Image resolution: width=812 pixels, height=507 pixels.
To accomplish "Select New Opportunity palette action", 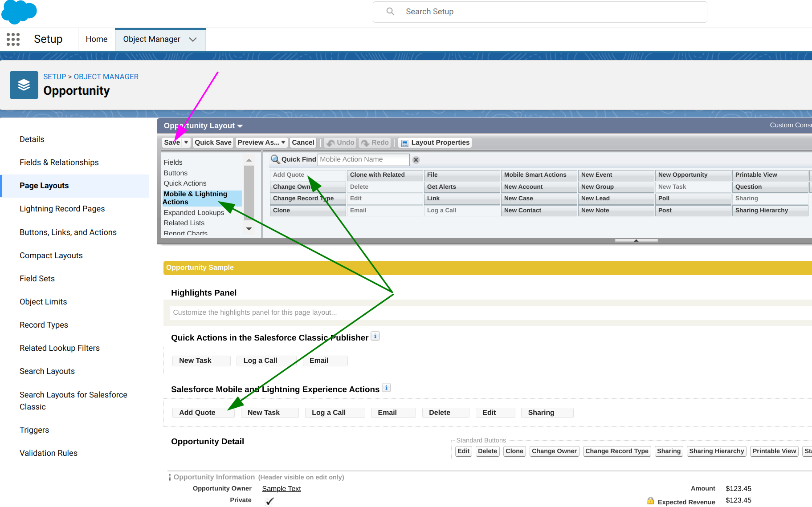I will (x=693, y=175).
